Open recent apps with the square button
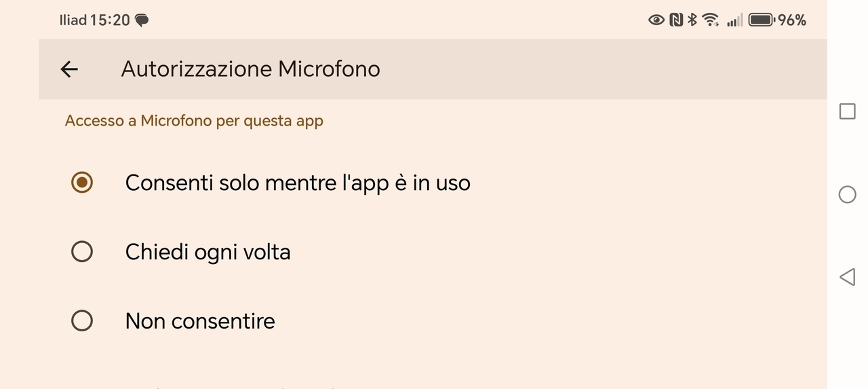 (x=847, y=111)
